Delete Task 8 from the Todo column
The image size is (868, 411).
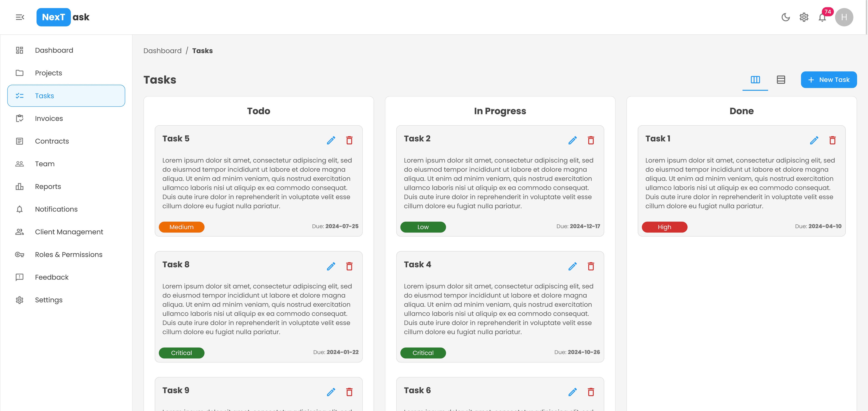tap(349, 266)
